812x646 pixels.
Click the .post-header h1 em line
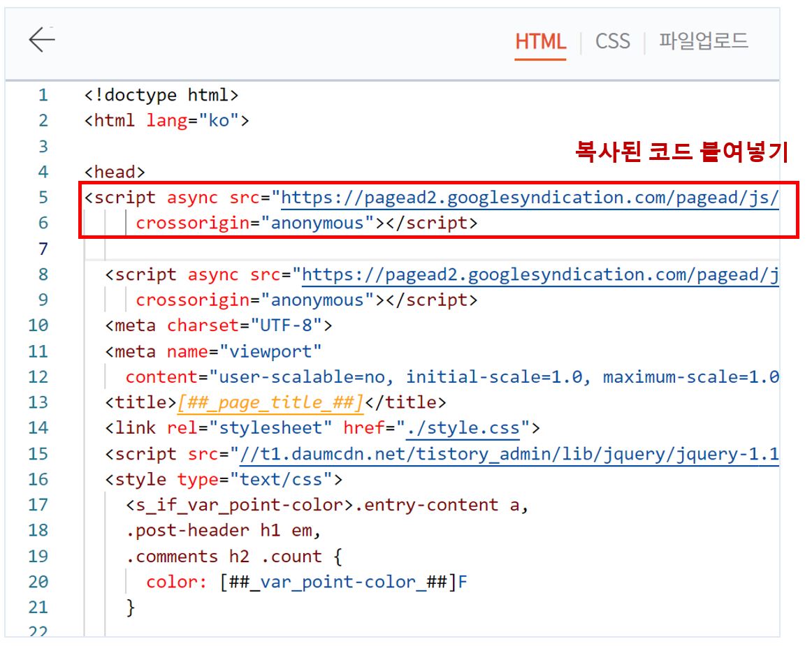(x=223, y=531)
